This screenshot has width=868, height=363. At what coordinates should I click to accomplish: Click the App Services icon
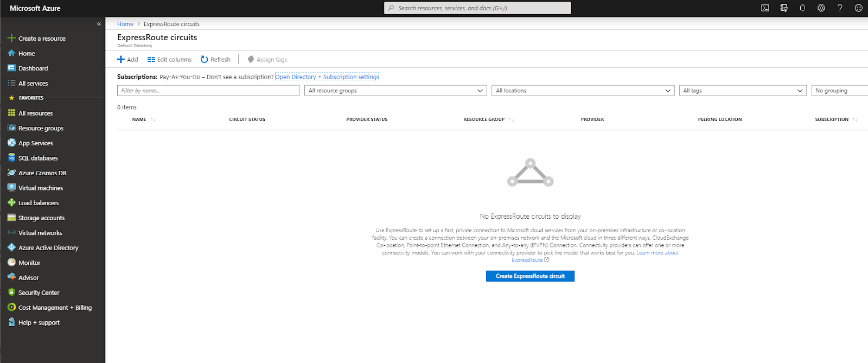pos(11,143)
